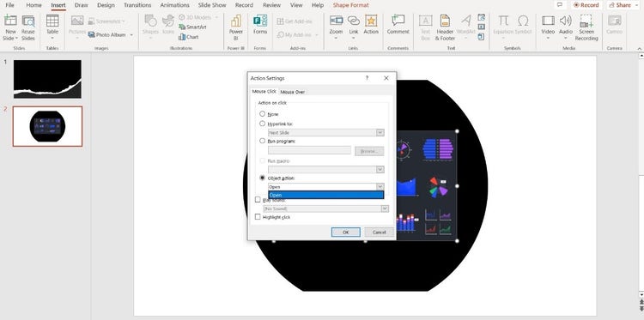The height and width of the screenshot is (320, 644).
Task: Select the None radio button
Action: tap(262, 113)
